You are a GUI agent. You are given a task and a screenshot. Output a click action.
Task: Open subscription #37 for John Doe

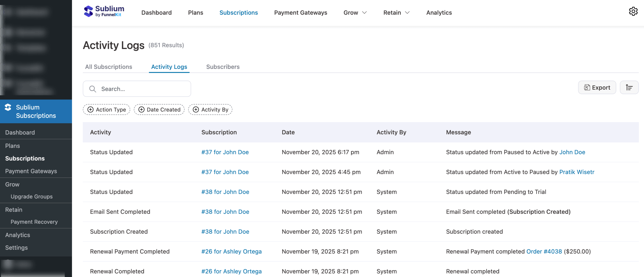pos(225,152)
